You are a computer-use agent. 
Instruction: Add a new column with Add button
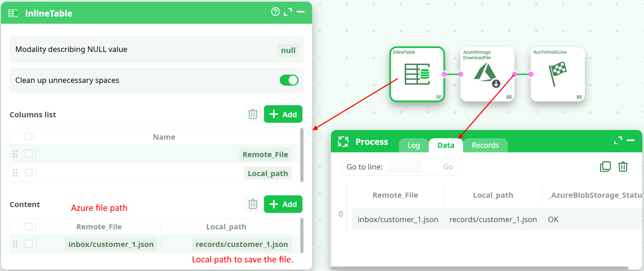click(283, 114)
